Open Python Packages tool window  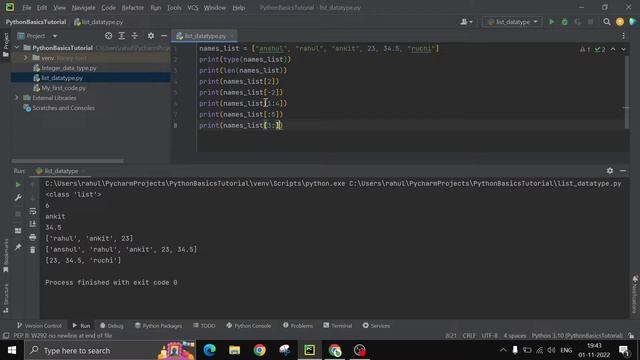click(x=158, y=326)
